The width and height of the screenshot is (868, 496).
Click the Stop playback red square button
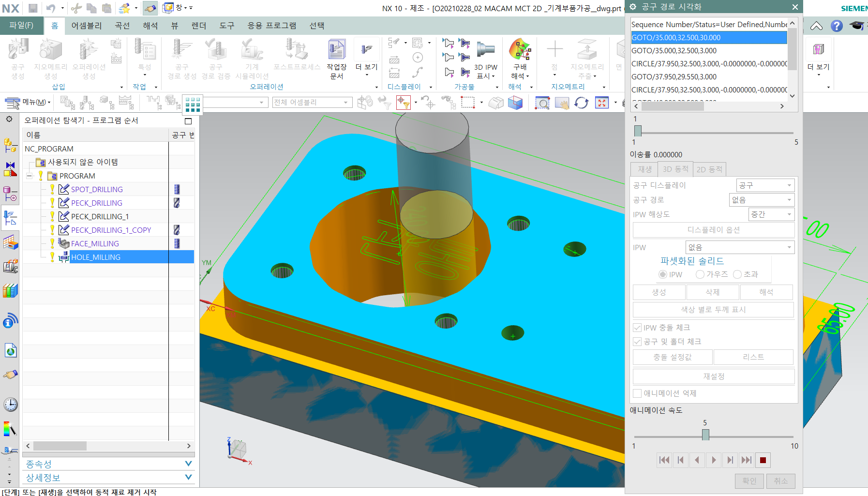coord(763,460)
